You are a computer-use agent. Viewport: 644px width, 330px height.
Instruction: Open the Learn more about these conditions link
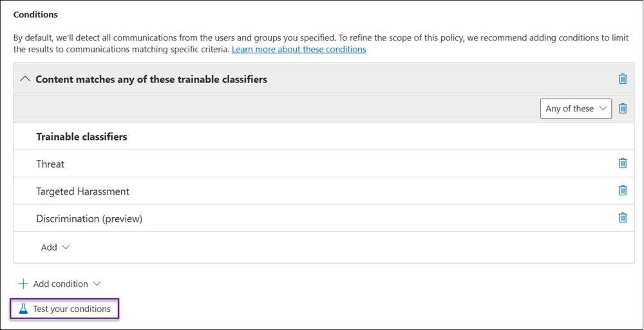point(299,50)
